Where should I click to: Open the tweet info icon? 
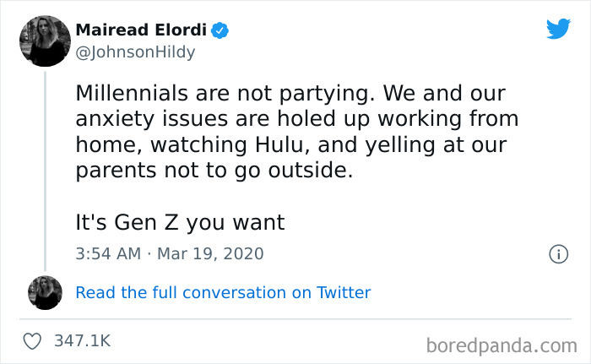click(x=557, y=253)
